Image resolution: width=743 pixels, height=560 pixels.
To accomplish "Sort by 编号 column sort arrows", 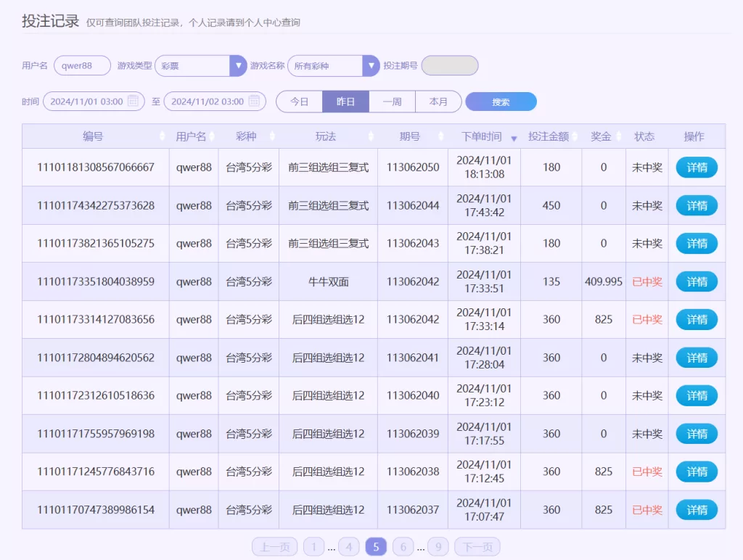I will tap(162, 136).
